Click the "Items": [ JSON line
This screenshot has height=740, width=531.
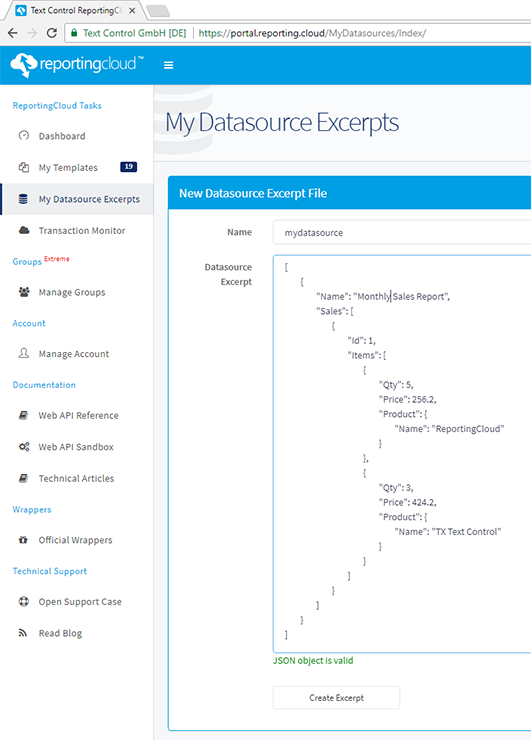(367, 355)
